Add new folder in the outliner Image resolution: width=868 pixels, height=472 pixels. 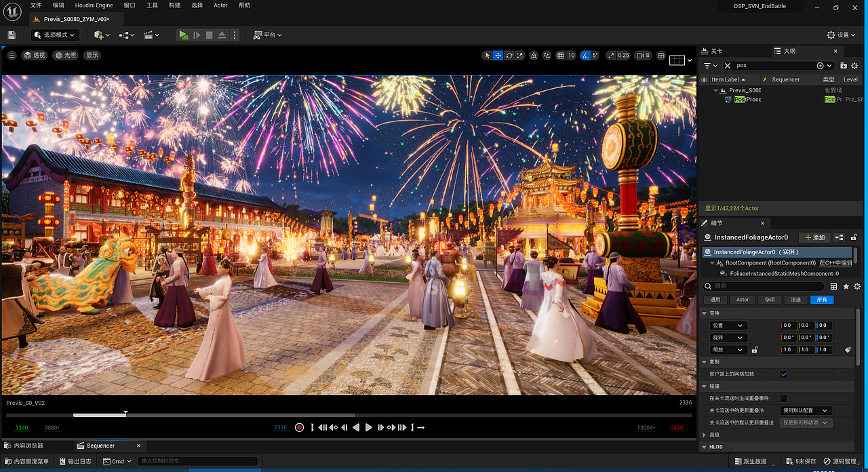pyautogui.click(x=844, y=66)
